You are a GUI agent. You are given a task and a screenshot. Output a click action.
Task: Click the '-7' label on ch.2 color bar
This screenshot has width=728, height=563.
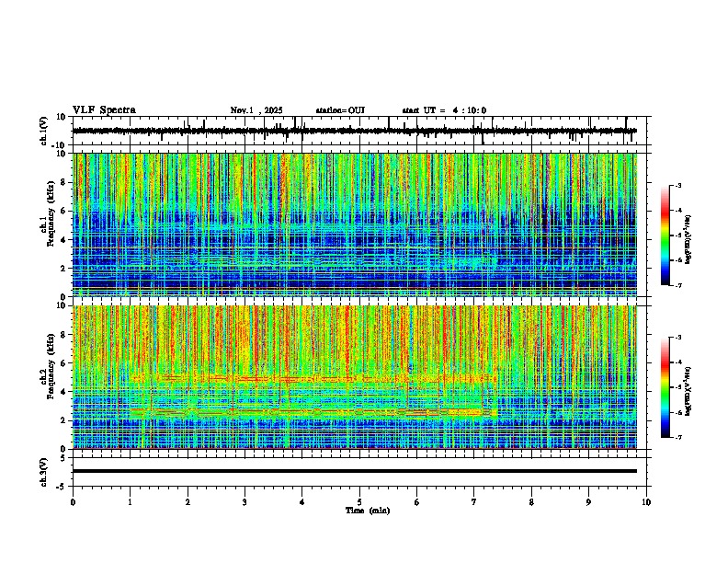coord(677,438)
